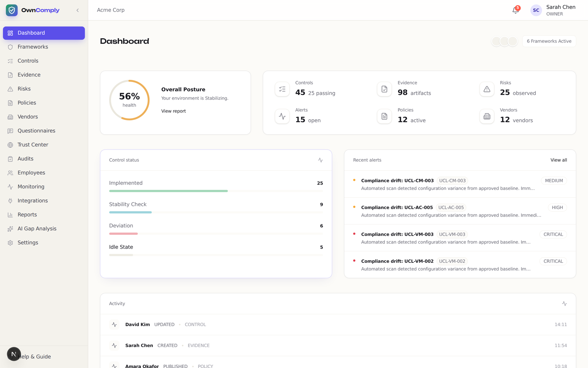
Task: Click the Reports chart icon
Action: click(x=10, y=215)
